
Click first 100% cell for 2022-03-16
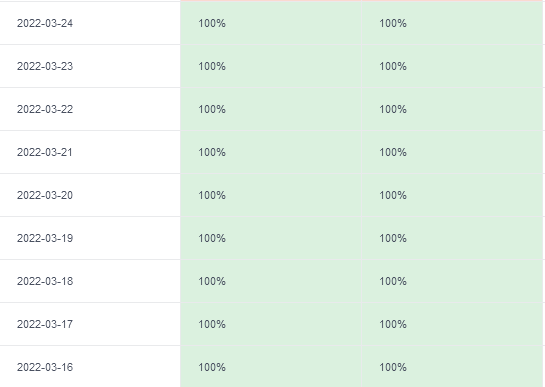[x=271, y=367]
